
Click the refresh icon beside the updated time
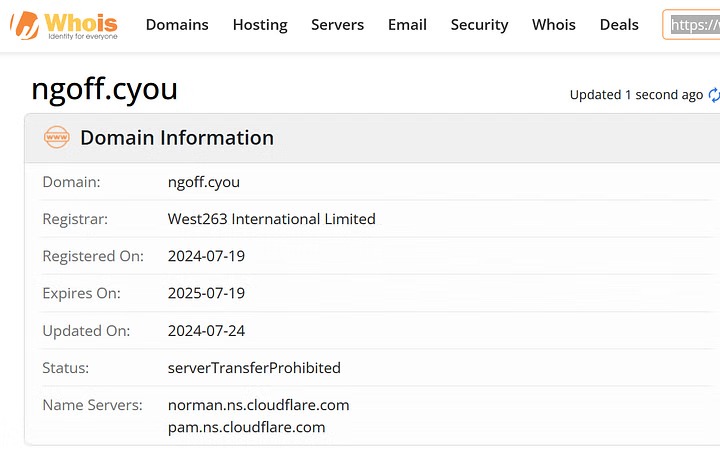click(x=714, y=95)
